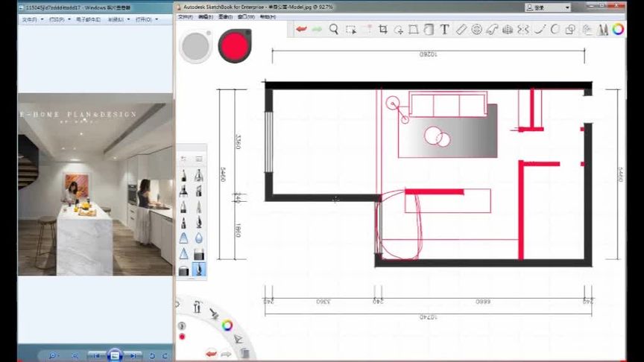Viewport: 644px width, 362px height.
Task: Open the Ruler tool in toolbar
Action: [x=461, y=29]
